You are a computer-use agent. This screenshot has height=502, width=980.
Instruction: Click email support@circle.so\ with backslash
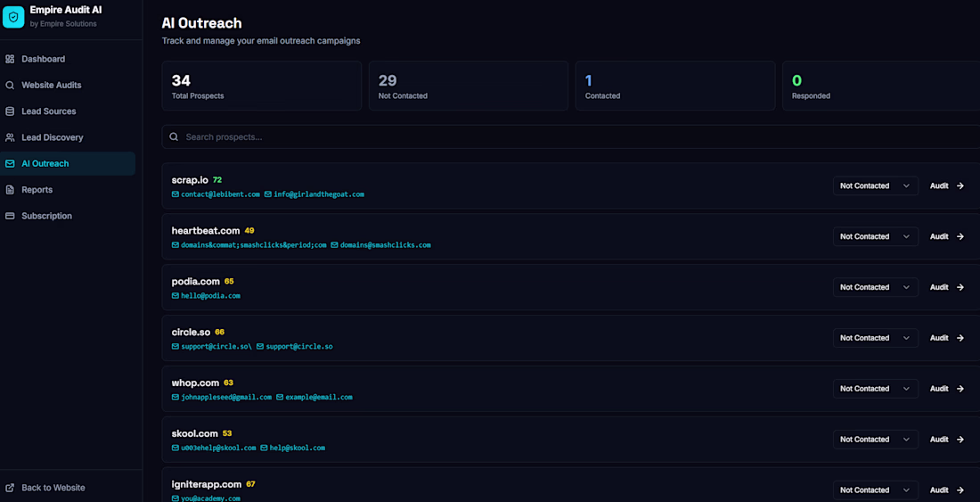[216, 346]
